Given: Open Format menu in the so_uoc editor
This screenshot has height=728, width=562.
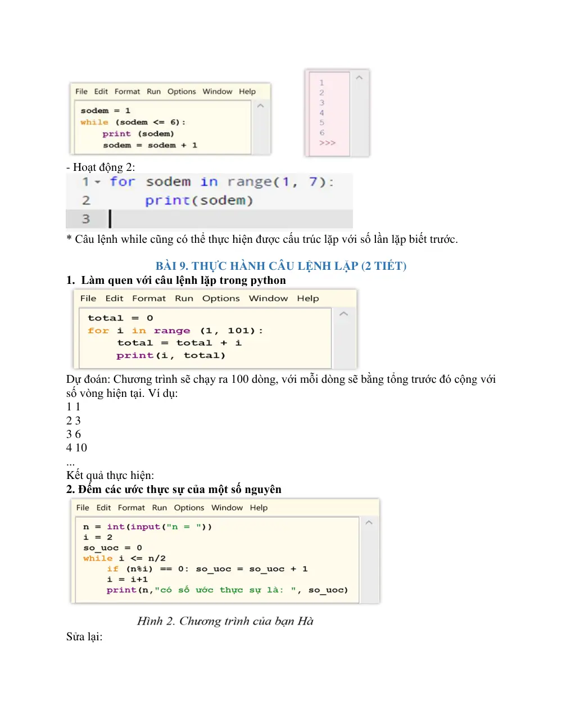Looking at the screenshot, I should click(x=132, y=508).
